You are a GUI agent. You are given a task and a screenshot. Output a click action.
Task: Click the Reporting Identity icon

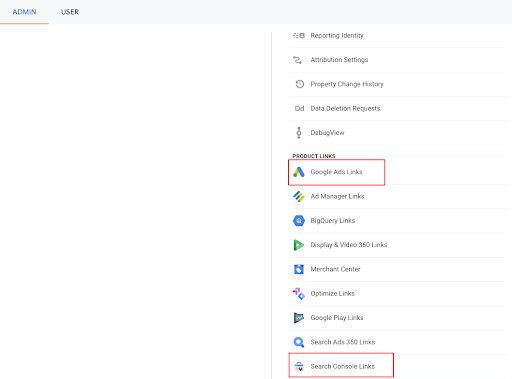pyautogui.click(x=299, y=35)
